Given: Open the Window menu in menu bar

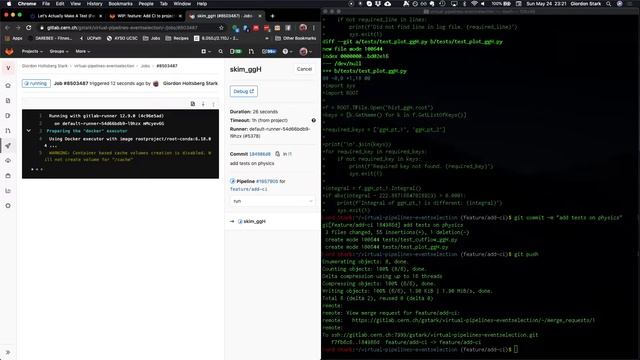Looking at the screenshot, I should click(x=182, y=4).
